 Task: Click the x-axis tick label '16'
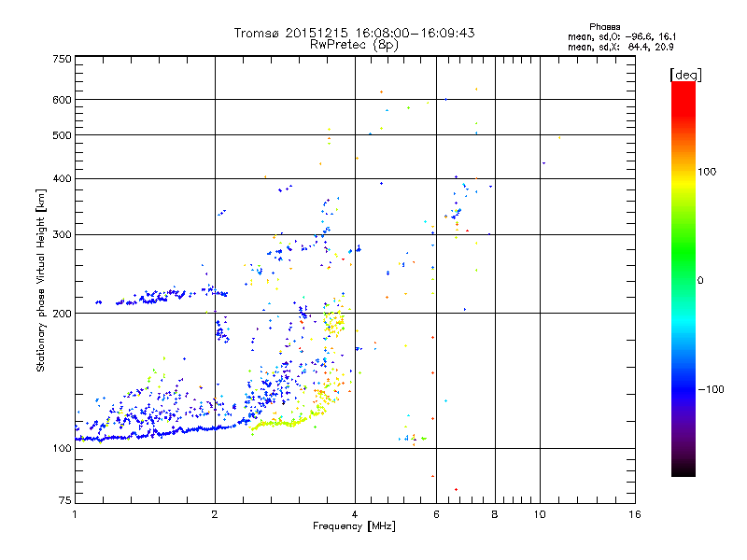pos(635,514)
